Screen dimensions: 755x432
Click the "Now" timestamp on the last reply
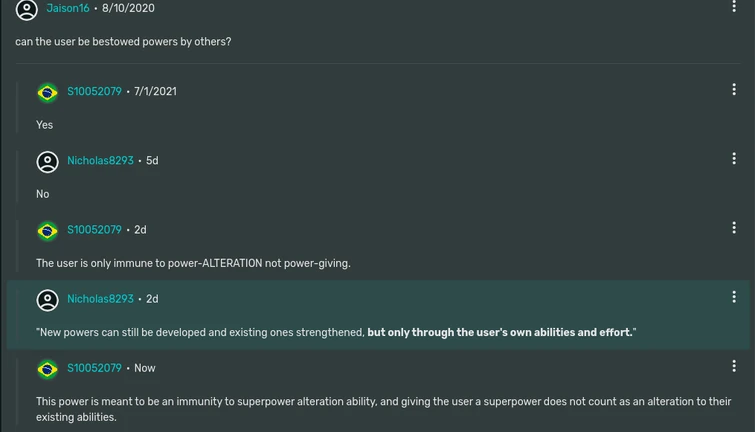coord(145,369)
